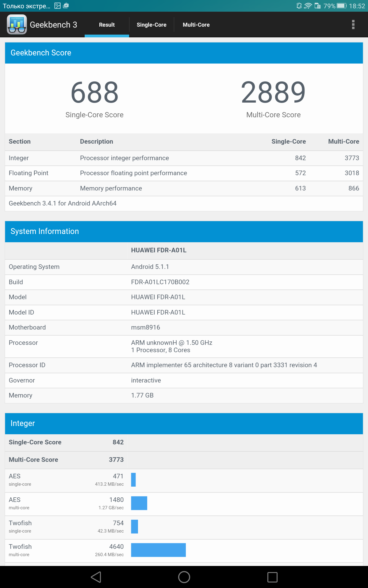Tap the Geekbench 3 app icon
Viewport: 368px width, 588px height.
click(17, 24)
